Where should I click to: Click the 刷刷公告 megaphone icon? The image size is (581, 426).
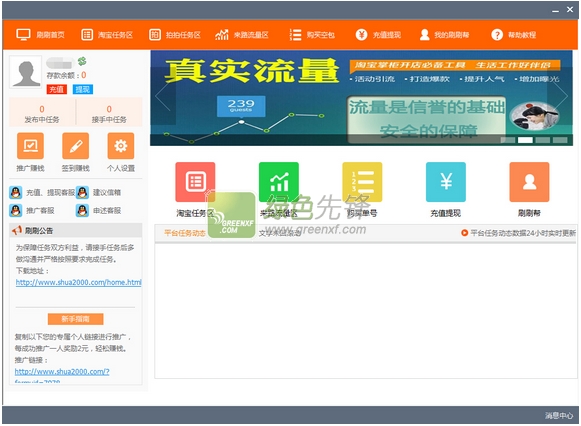[17, 230]
